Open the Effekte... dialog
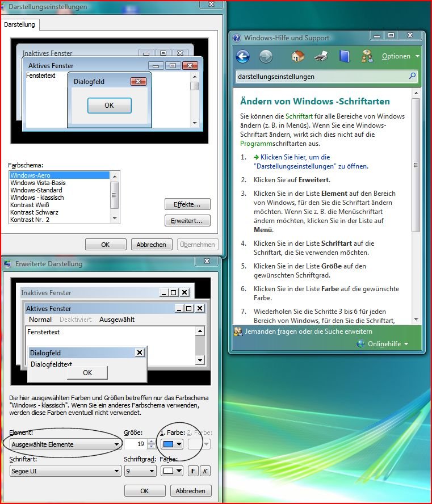Screen dimensions: 432x504 point(187,204)
